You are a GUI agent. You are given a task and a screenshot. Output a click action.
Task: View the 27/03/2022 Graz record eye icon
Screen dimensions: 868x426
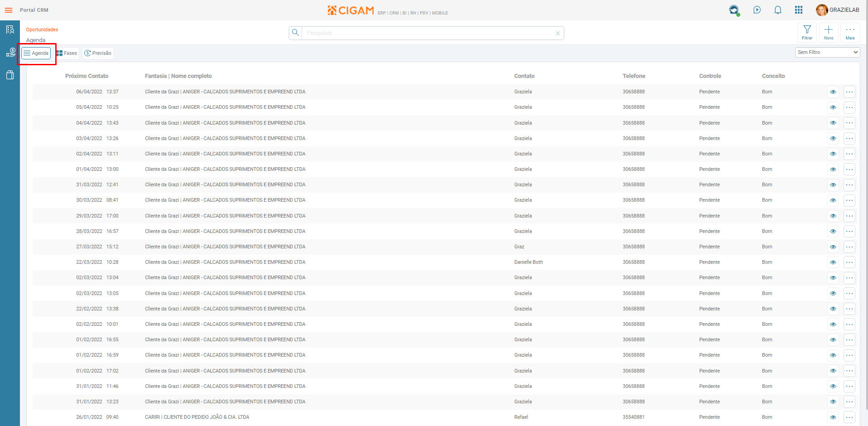point(833,247)
